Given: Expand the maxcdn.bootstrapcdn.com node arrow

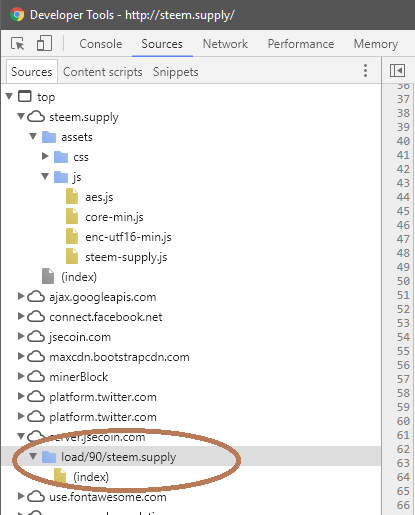Looking at the screenshot, I should 21,356.
